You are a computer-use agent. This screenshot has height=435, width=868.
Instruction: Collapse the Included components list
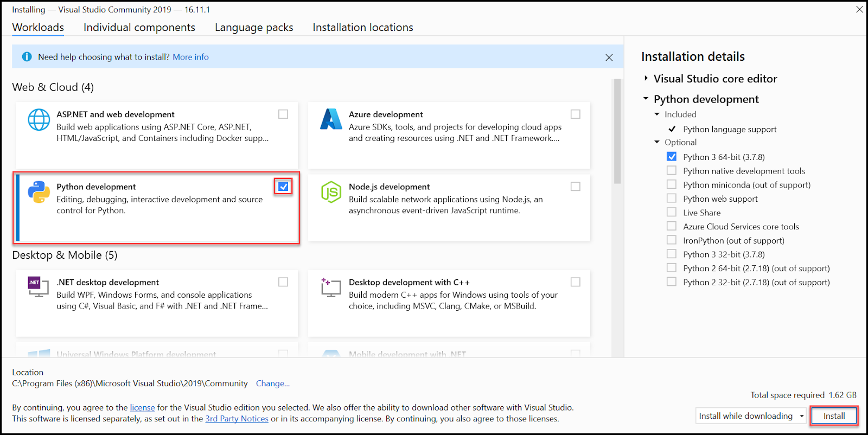click(657, 114)
